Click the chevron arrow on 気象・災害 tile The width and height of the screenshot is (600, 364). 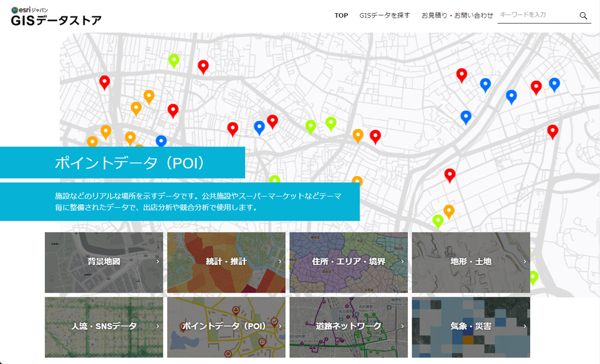point(525,327)
